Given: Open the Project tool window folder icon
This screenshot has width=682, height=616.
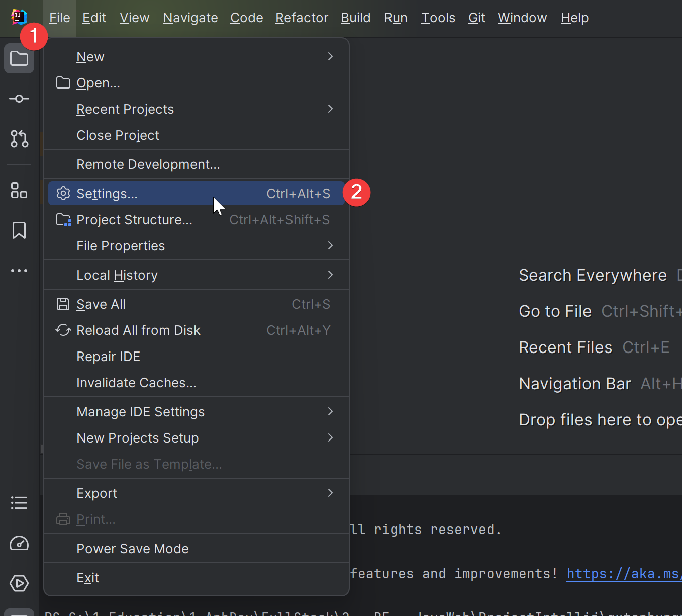Looking at the screenshot, I should click(x=19, y=58).
